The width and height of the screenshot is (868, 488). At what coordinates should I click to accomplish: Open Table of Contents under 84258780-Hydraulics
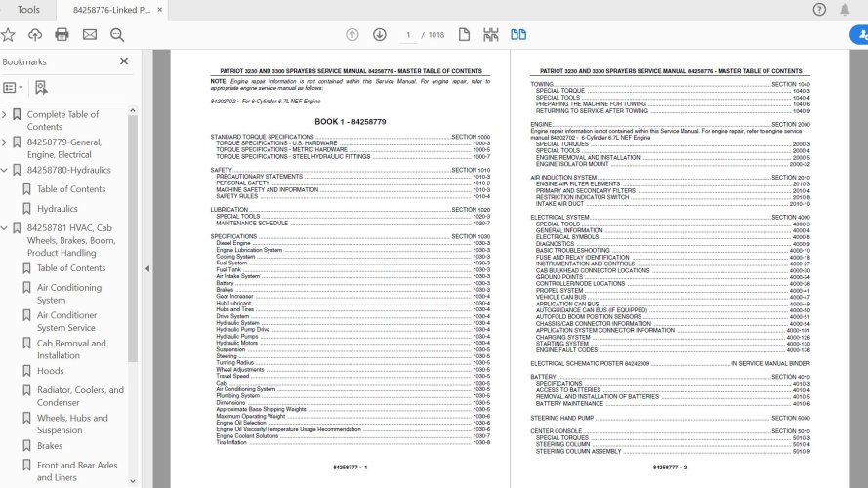[x=71, y=189]
